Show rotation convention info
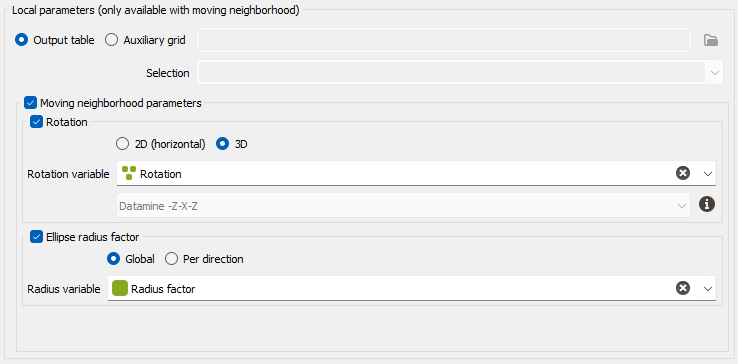The width and height of the screenshot is (738, 364). point(706,204)
